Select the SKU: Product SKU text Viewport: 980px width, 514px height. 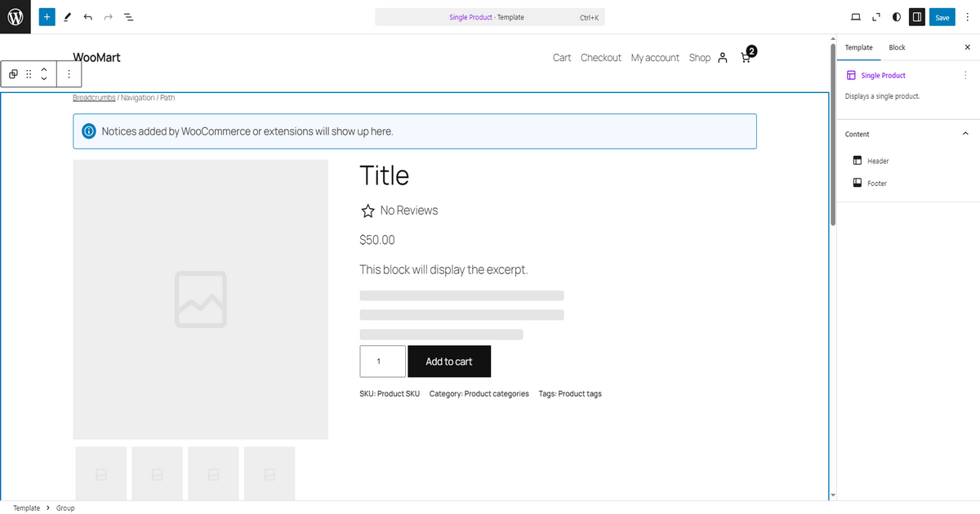coord(390,394)
